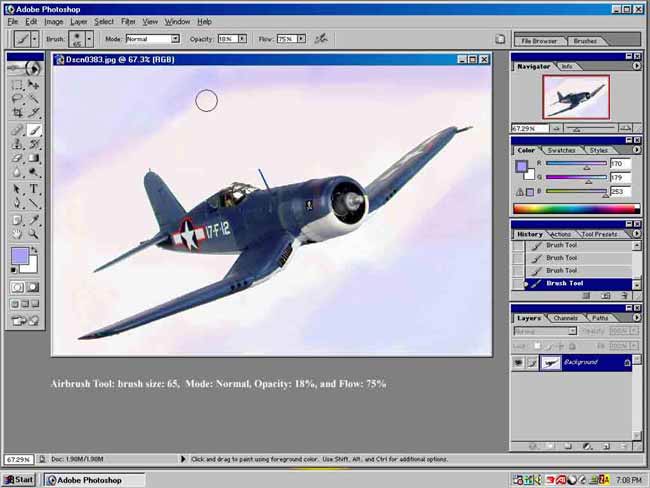Open the File Browser tab
Screen dimensions: 650x488
tap(539, 41)
